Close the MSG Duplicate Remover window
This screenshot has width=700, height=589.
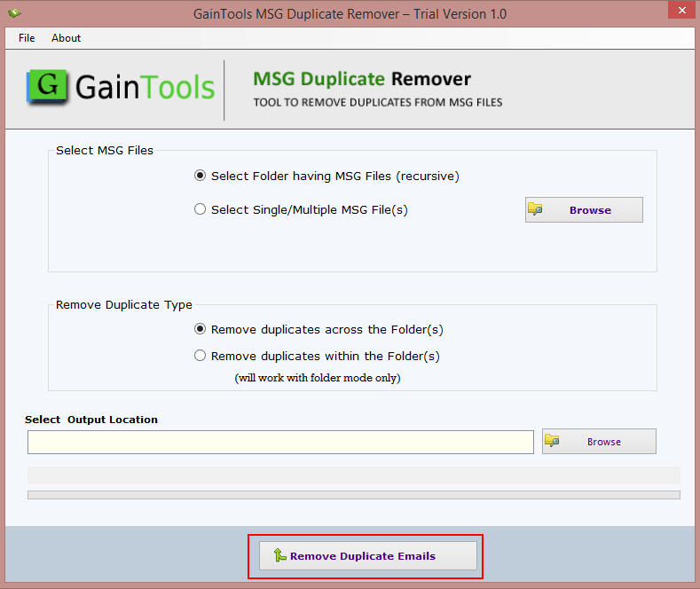coord(681,10)
